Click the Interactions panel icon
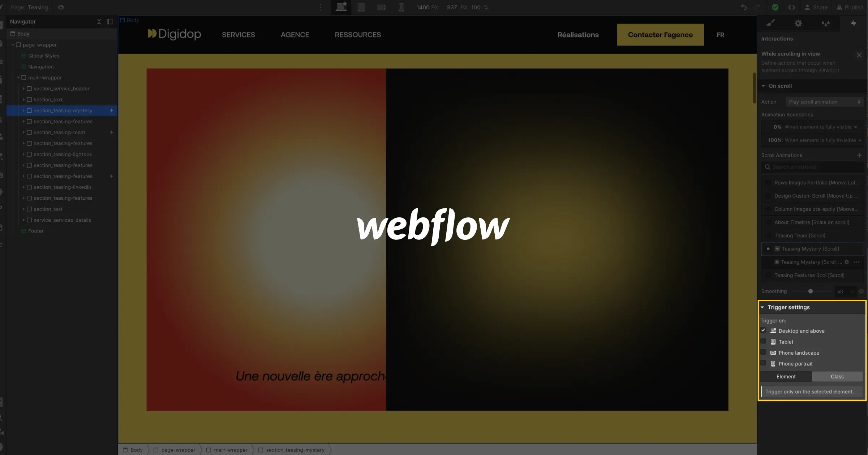This screenshot has height=455, width=868. click(x=854, y=23)
